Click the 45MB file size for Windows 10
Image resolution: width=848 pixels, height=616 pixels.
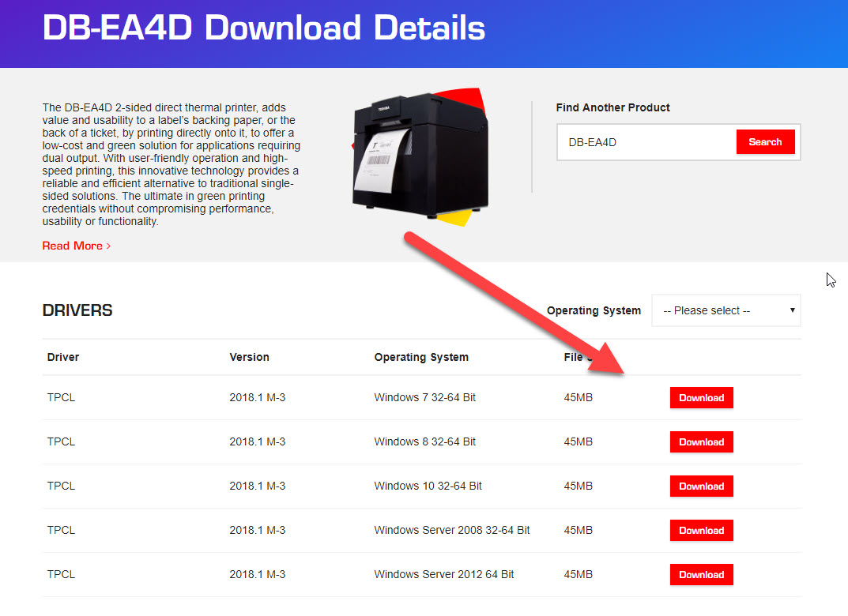(x=579, y=486)
